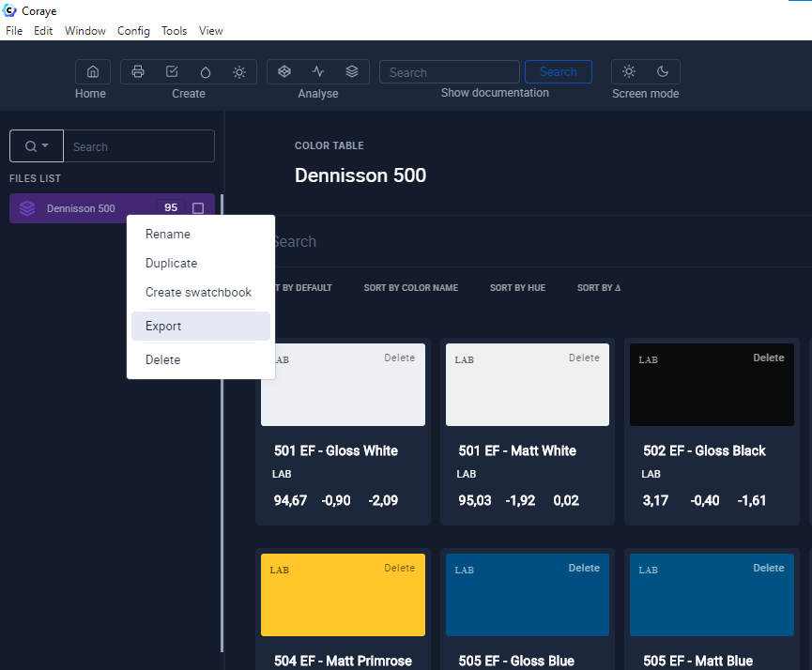The height and width of the screenshot is (670, 812).
Task: Tick the checkbox on the Dennisson 500 file row
Action: [198, 208]
